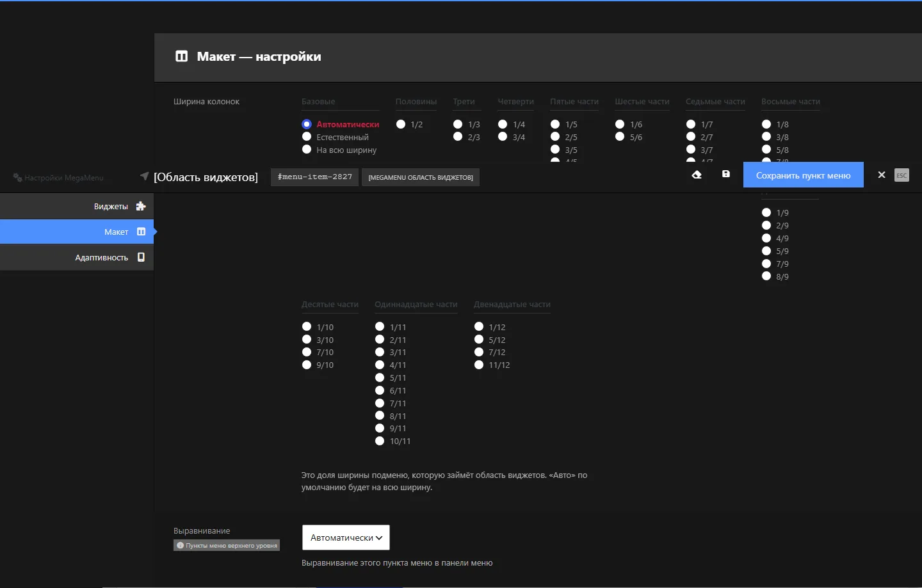922x588 pixels.
Task: Click the #menu-item-2827 tag
Action: [314, 177]
